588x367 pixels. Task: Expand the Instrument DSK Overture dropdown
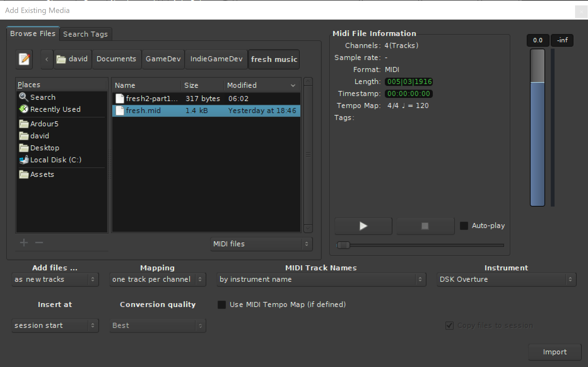tap(506, 280)
